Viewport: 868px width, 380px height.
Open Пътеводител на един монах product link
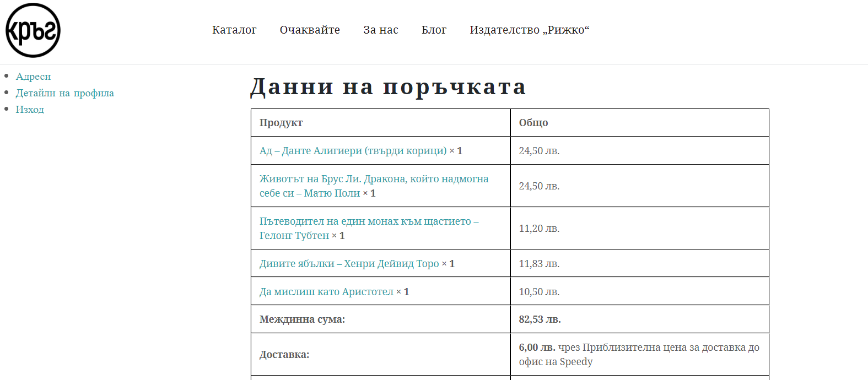pos(369,228)
